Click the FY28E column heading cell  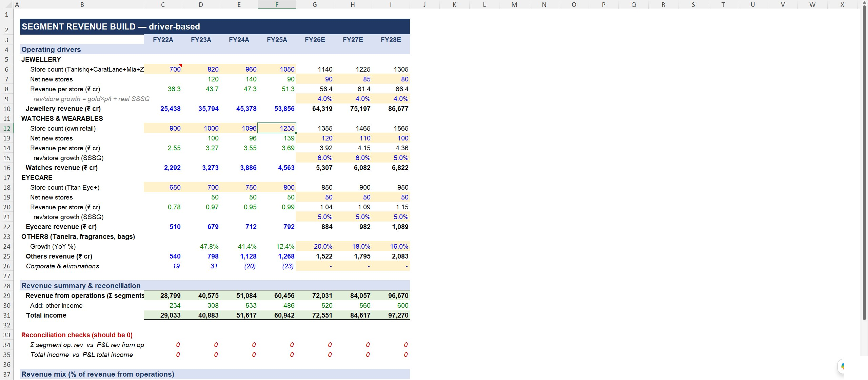pos(391,40)
